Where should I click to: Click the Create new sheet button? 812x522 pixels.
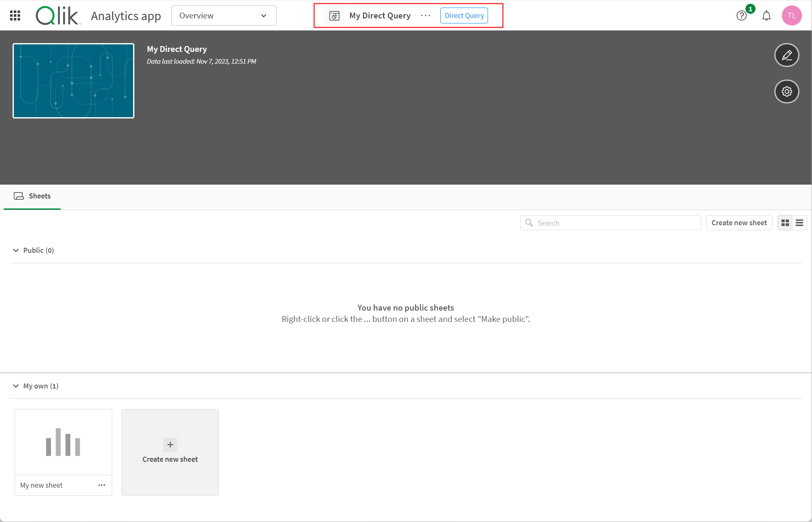click(x=739, y=223)
